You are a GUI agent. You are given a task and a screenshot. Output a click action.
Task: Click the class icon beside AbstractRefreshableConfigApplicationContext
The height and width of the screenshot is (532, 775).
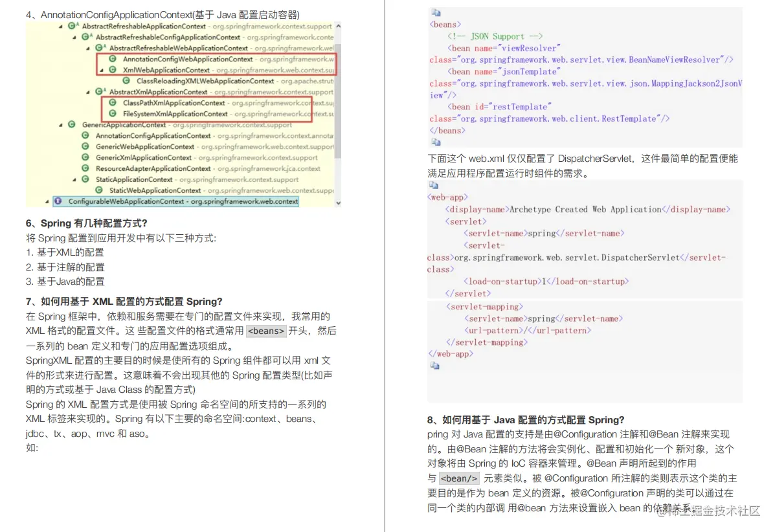pos(85,36)
